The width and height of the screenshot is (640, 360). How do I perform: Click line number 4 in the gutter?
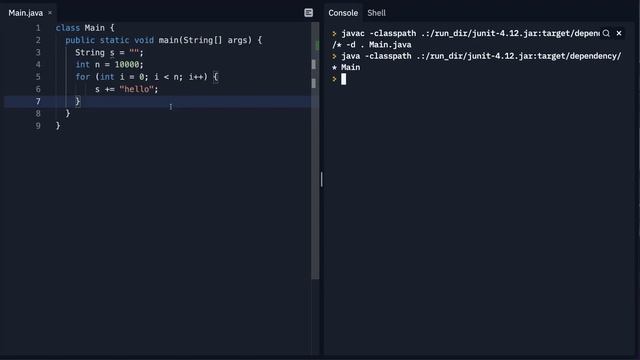pos(38,64)
